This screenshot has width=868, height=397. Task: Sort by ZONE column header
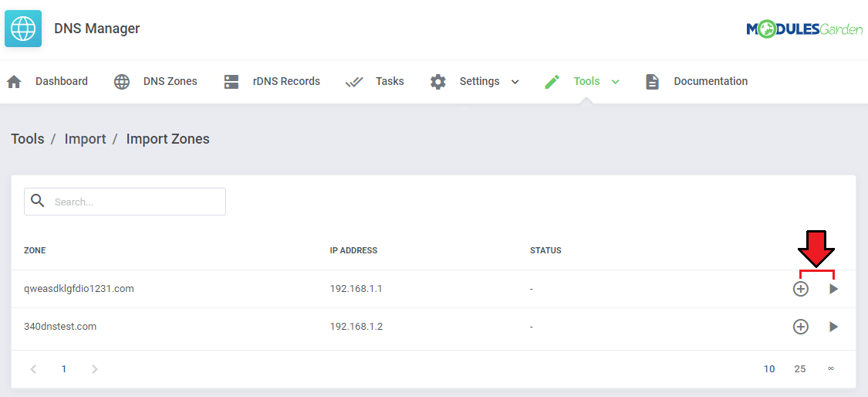[x=35, y=250]
